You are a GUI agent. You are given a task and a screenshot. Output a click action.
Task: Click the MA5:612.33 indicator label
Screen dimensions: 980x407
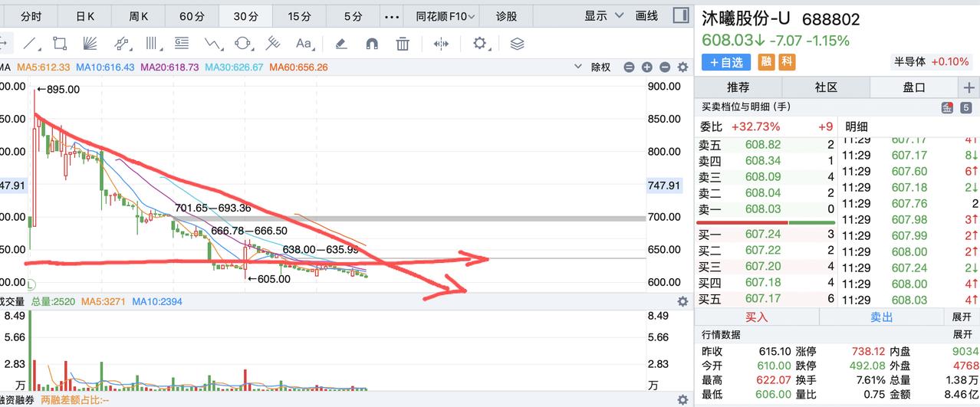click(43, 67)
